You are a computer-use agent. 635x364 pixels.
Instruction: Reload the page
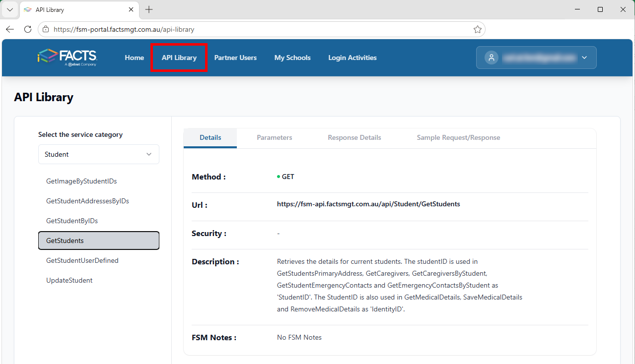(28, 29)
